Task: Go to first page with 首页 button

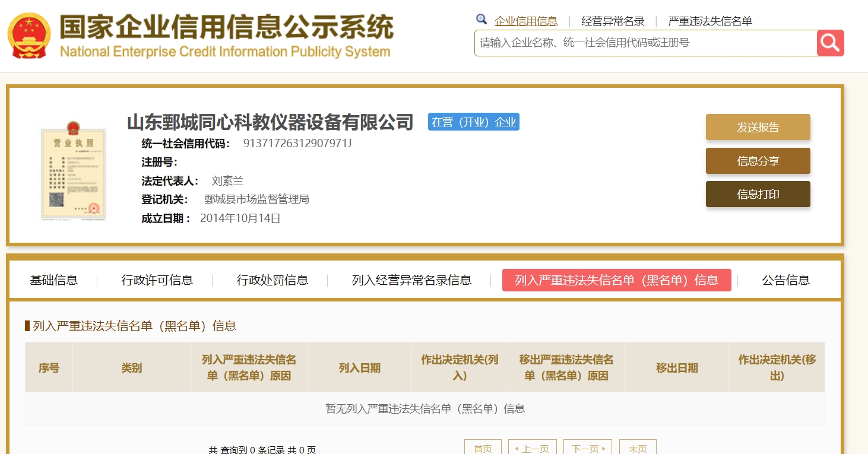Action: 483,448
